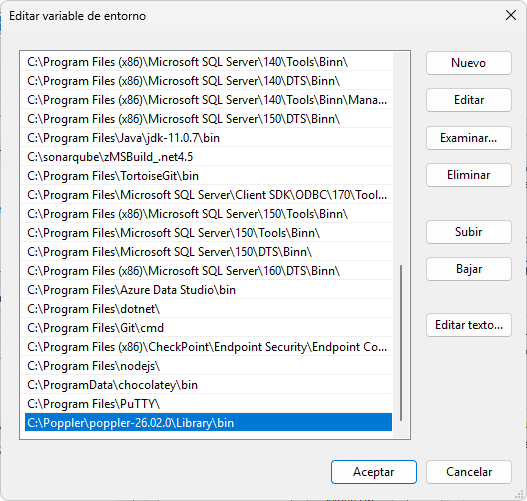Select the SQL Server\160\DTS\Binn\ entry

[x=208, y=271]
